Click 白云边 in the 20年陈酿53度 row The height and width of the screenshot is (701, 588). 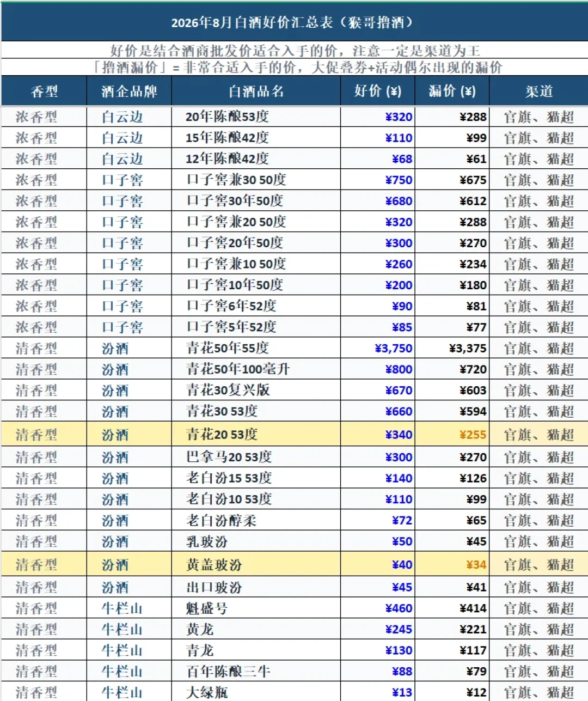122,117
